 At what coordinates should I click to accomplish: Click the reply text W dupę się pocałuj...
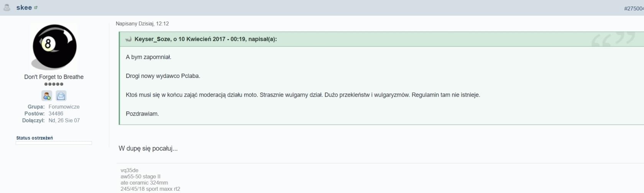(148, 148)
